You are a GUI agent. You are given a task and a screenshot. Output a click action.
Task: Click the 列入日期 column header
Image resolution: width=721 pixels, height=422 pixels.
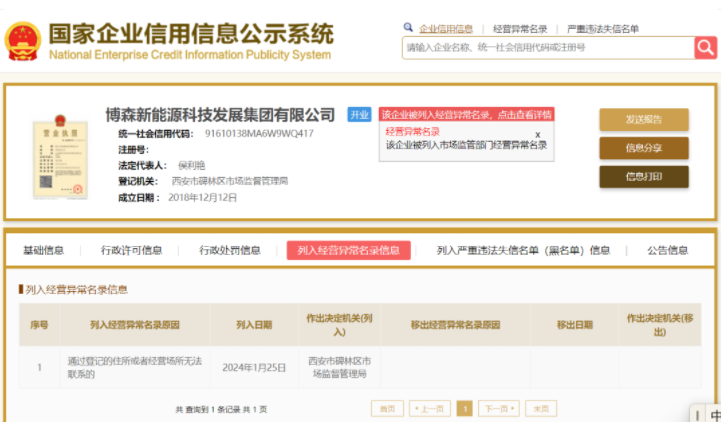click(x=254, y=325)
